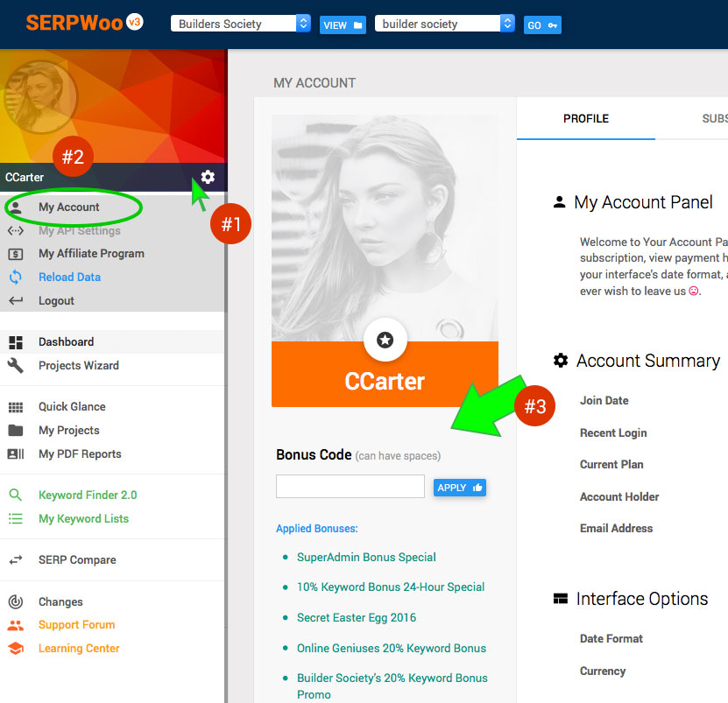The height and width of the screenshot is (703, 728).
Task: Click the Account Holder label
Action: [x=619, y=497]
